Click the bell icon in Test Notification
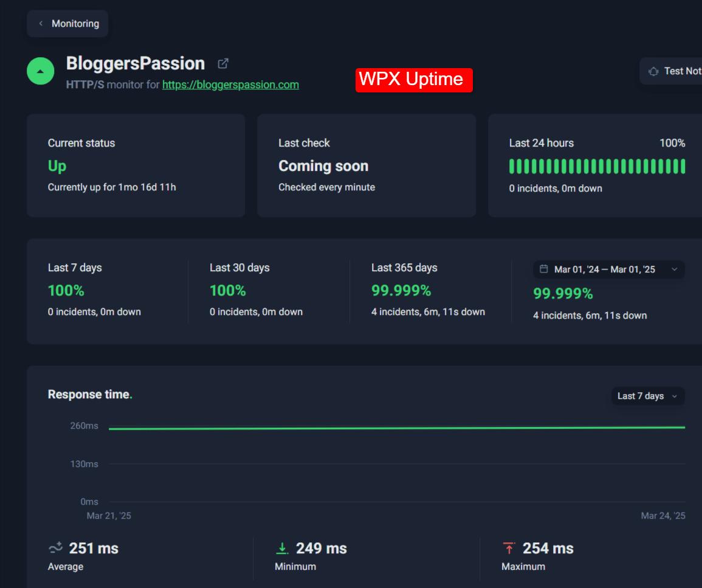The height and width of the screenshot is (588, 702). [x=653, y=71]
